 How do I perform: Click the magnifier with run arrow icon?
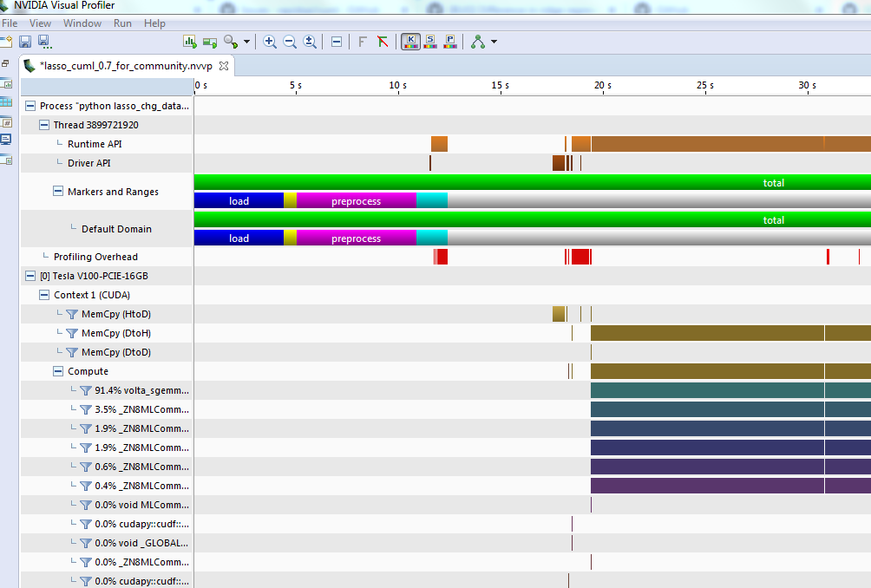231,42
